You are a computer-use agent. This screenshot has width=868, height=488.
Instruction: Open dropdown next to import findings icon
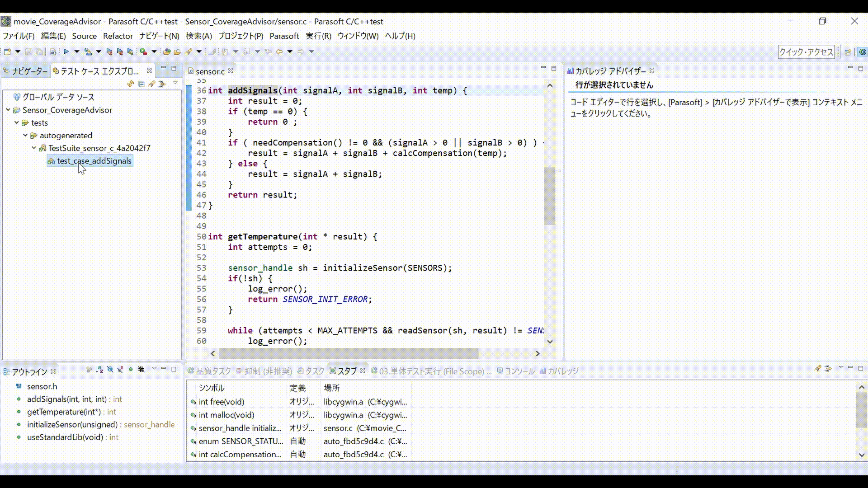coord(99,52)
